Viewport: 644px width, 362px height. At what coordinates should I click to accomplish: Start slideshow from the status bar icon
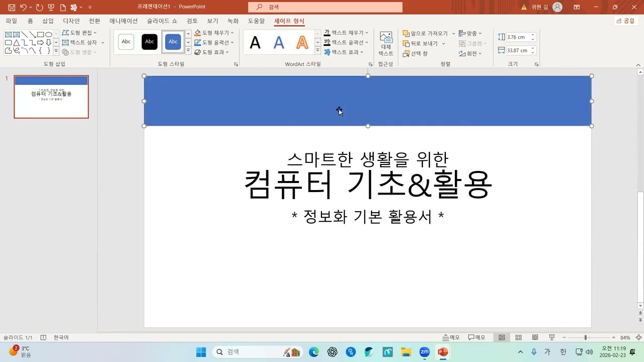(551, 337)
